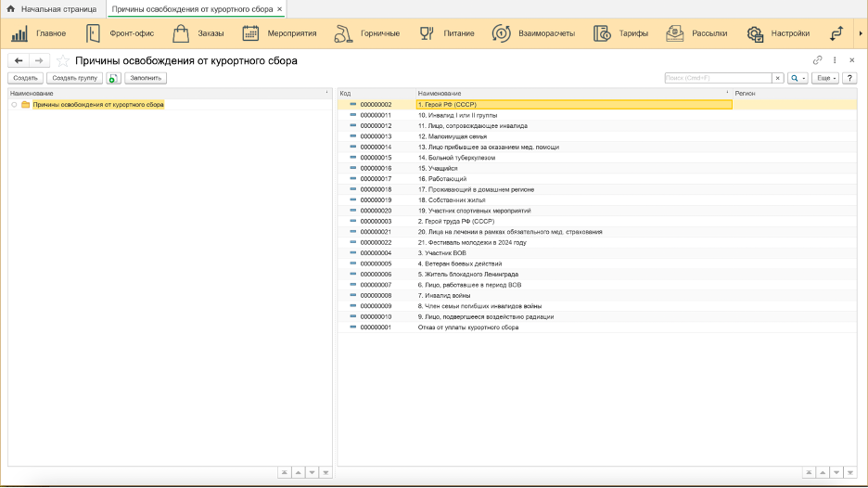Click the Создать группу button

point(75,78)
